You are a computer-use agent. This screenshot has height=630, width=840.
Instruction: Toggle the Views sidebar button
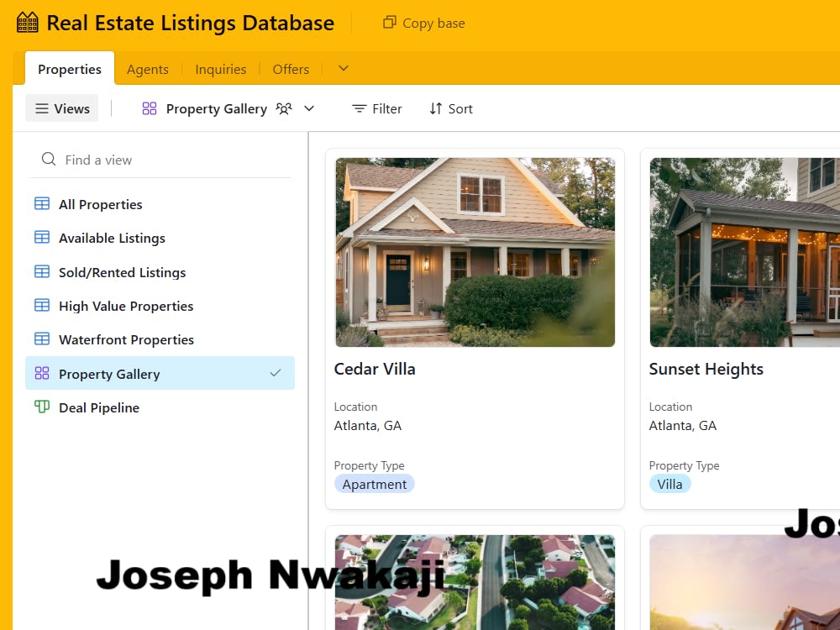[x=62, y=108]
